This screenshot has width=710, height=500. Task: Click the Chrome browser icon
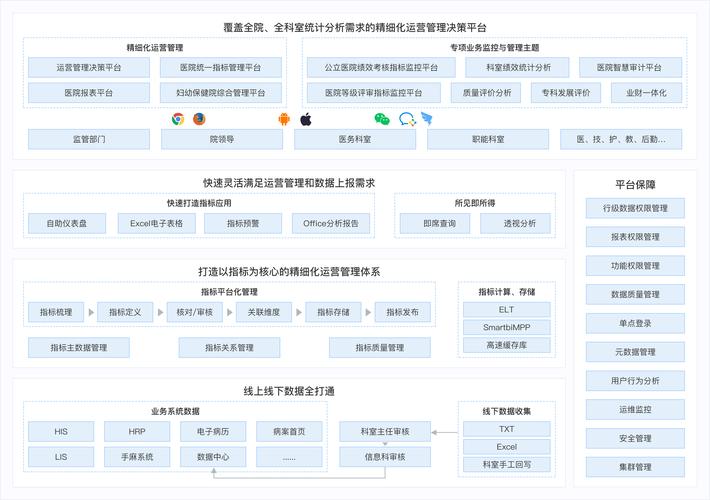point(178,119)
